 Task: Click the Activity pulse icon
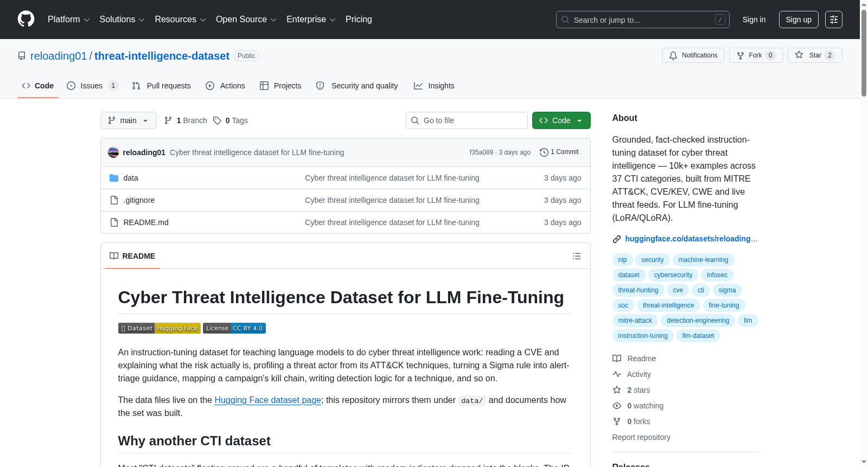[617, 374]
